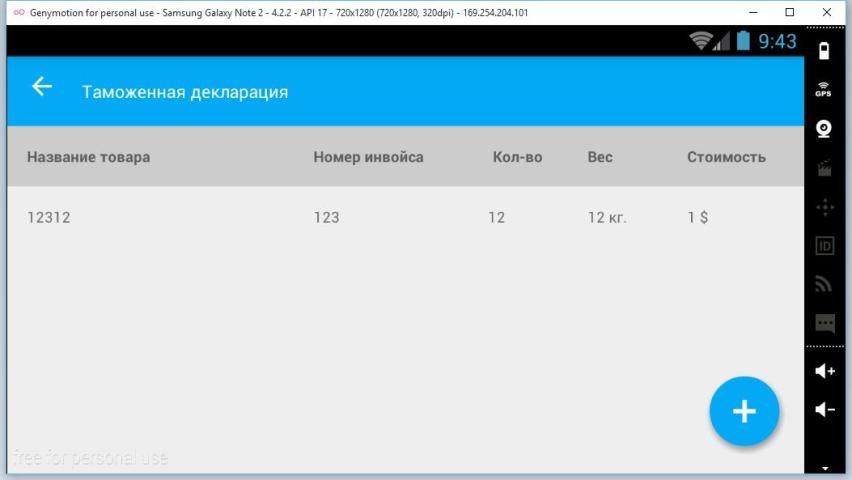Click the 'Номер инвойса' column header
This screenshot has height=480, width=852.
point(368,157)
